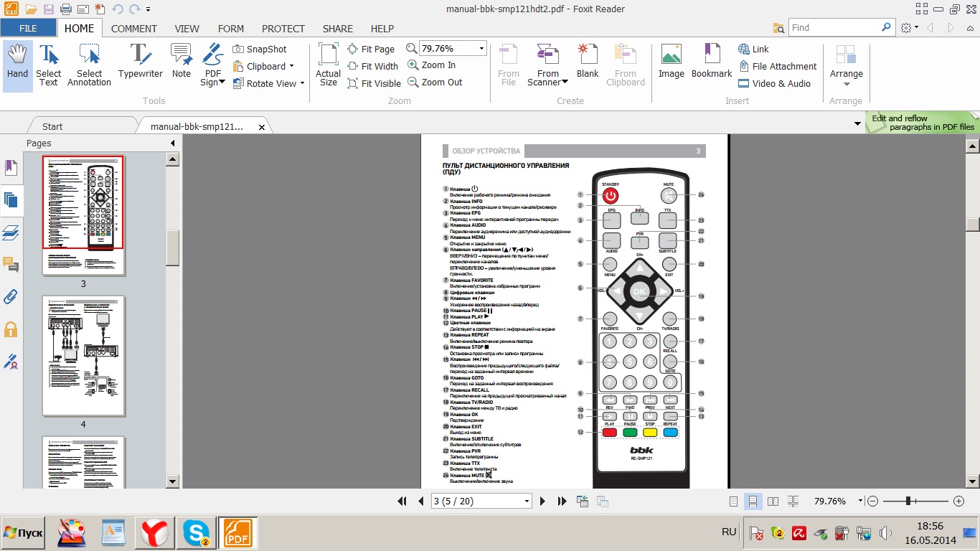Click the Select Text tool
This screenshot has width=980, height=551.
[x=49, y=63]
